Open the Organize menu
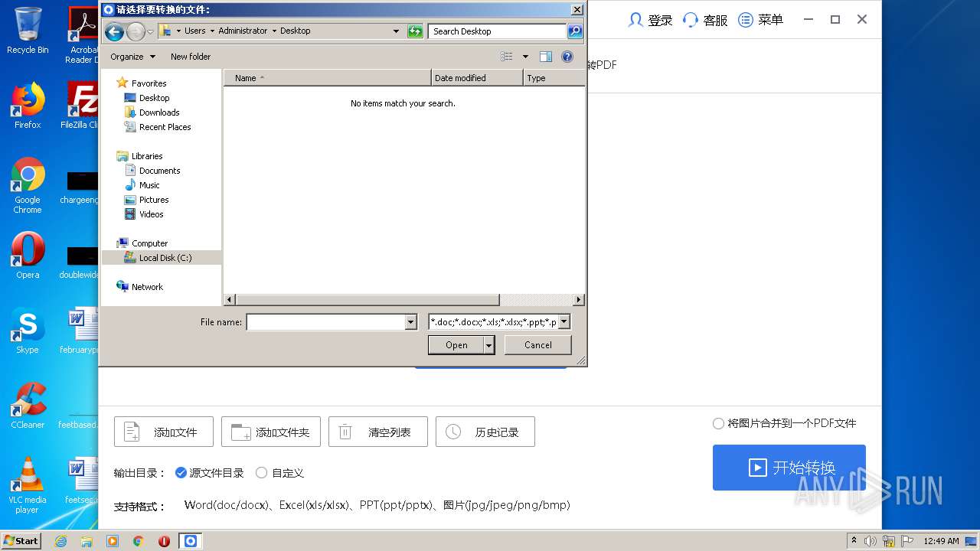Image resolution: width=980 pixels, height=551 pixels. 132,57
